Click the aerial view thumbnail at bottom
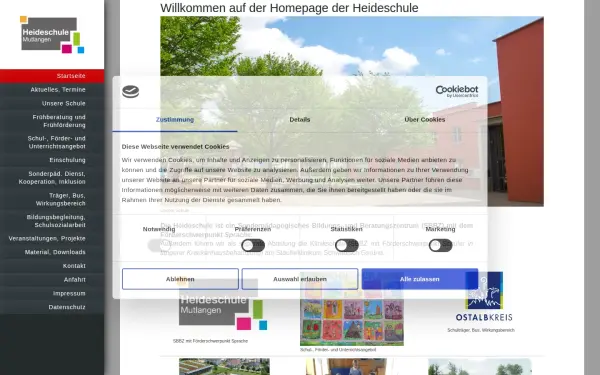The height and width of the screenshot is (375, 600). pos(224,367)
